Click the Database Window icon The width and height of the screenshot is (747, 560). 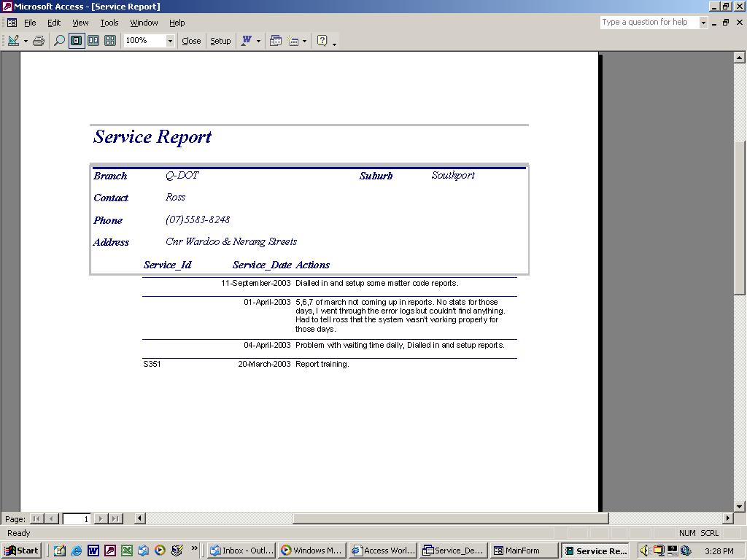click(276, 41)
